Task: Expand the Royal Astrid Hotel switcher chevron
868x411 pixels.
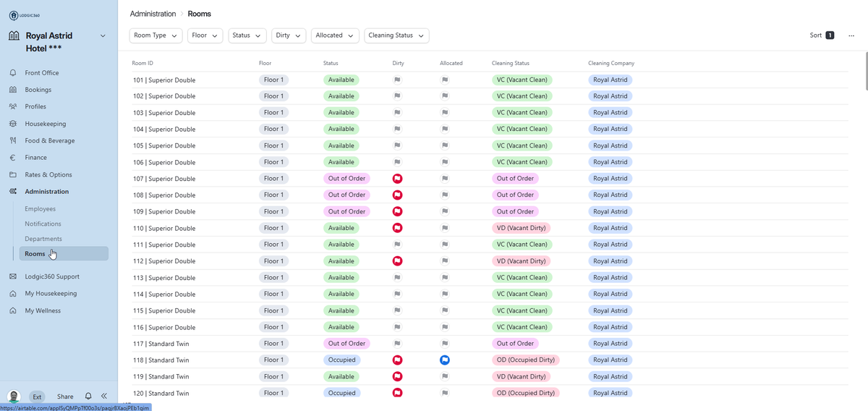Action: point(103,35)
